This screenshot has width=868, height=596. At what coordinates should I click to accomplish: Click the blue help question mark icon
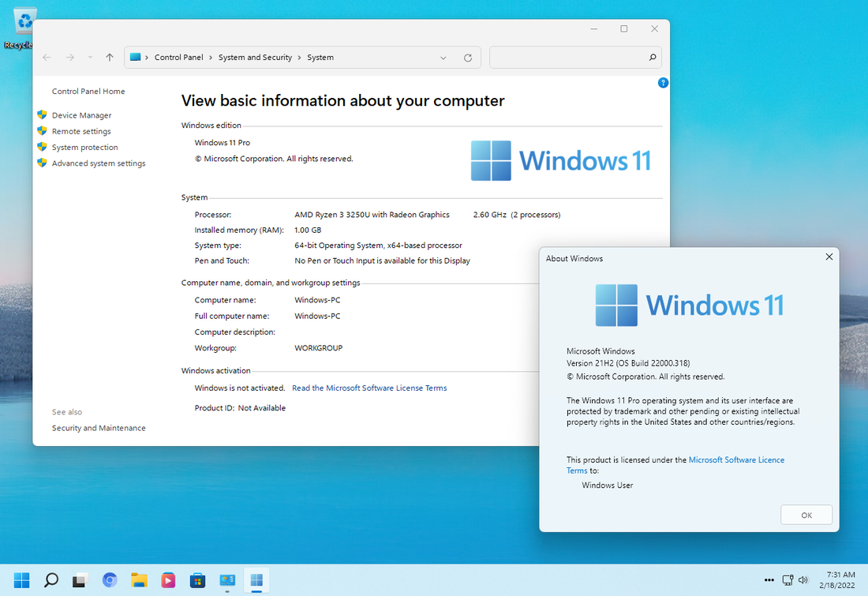click(663, 83)
